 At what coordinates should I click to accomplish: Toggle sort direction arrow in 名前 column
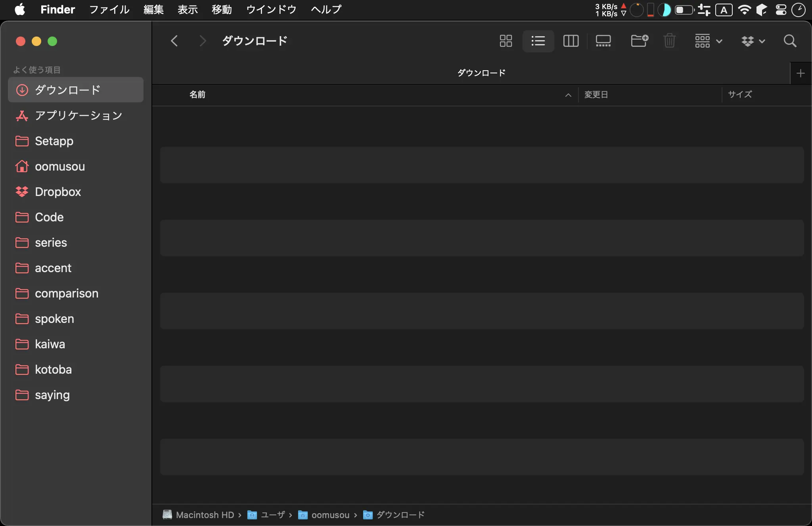568,95
